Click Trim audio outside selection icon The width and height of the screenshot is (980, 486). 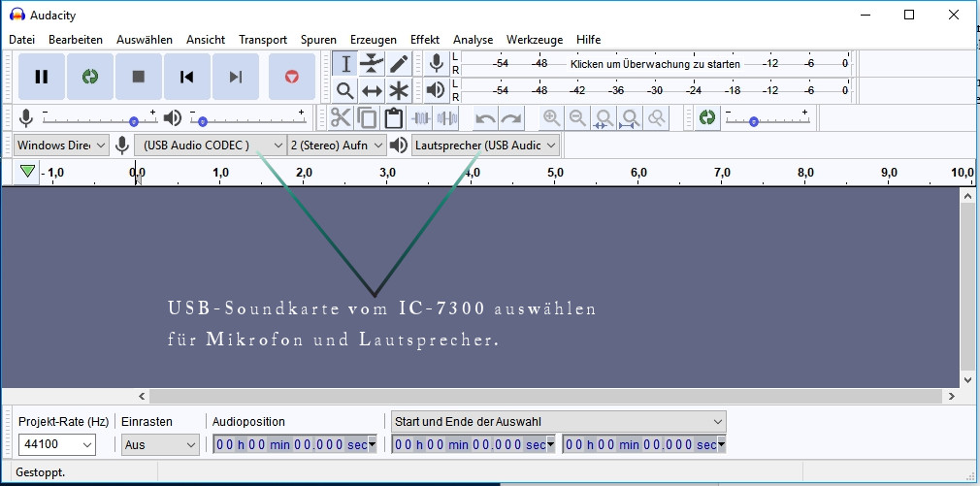(421, 117)
